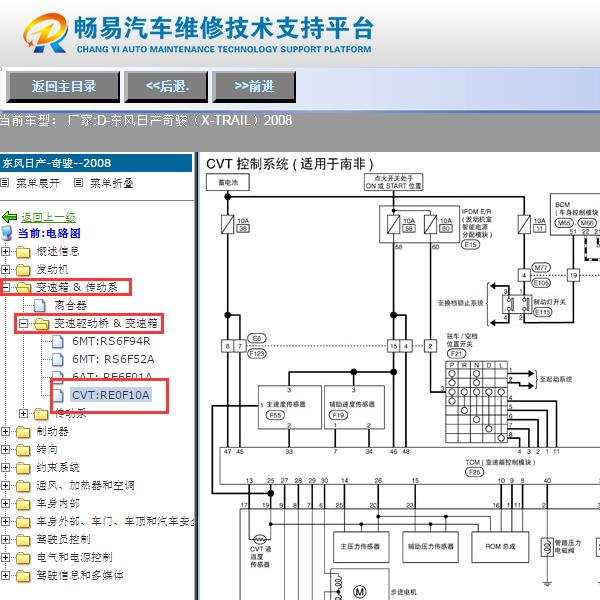This screenshot has width=600, height=600.
Task: Click the 变速箱 & 传动系 open folder icon
Action: (x=24, y=288)
